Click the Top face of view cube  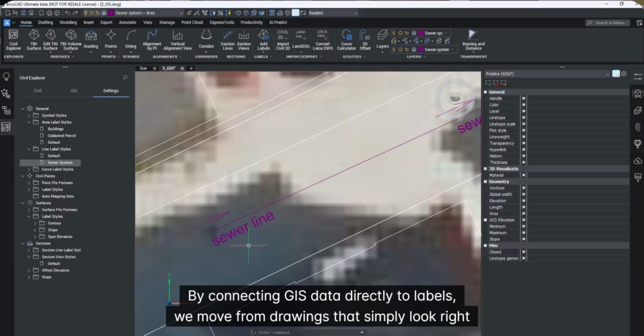(455, 99)
